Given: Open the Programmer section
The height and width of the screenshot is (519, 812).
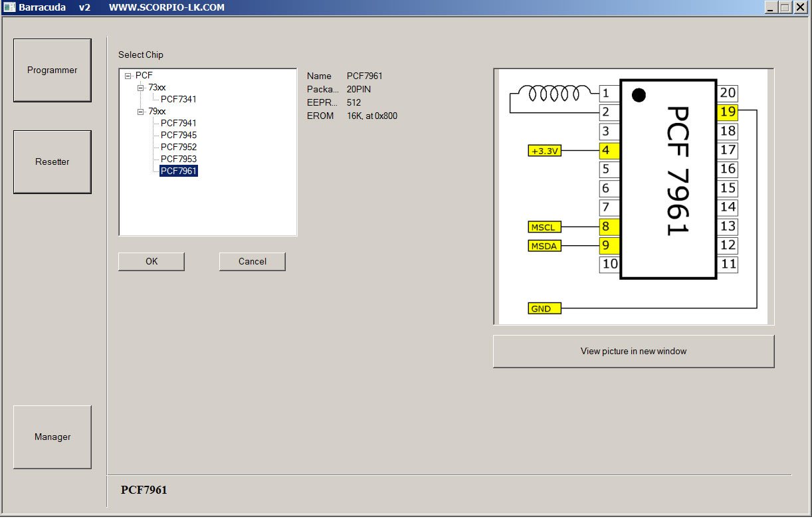Looking at the screenshot, I should (x=52, y=70).
